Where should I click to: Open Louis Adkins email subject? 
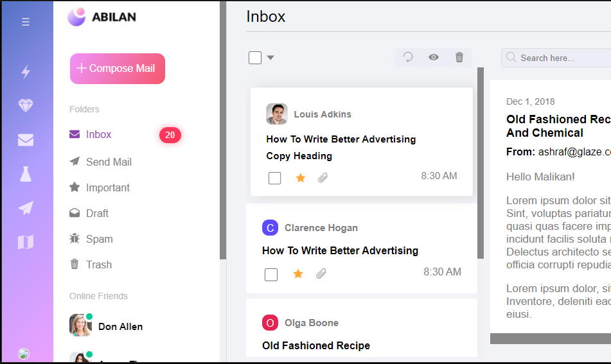341,148
